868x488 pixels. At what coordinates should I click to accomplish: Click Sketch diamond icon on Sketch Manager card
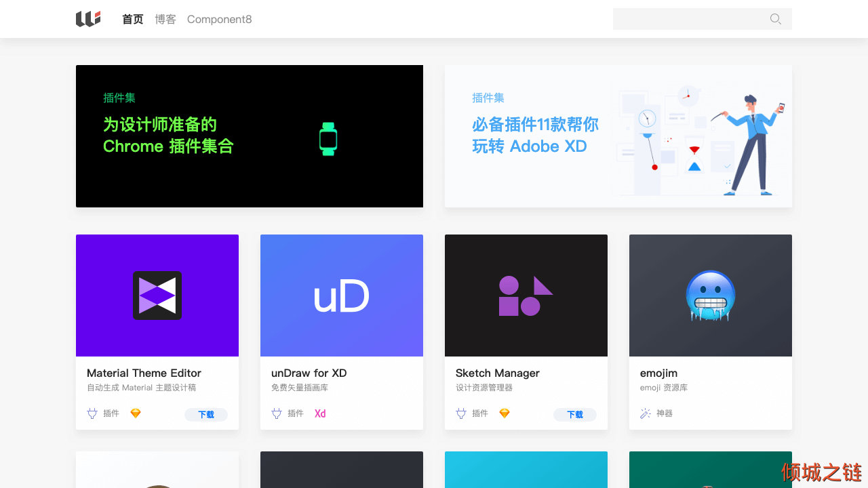click(505, 413)
